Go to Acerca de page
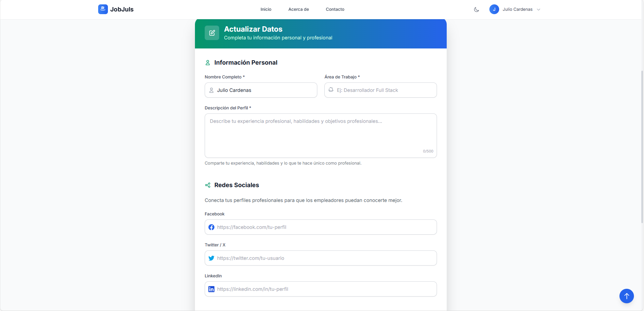The image size is (644, 311). 298,9
